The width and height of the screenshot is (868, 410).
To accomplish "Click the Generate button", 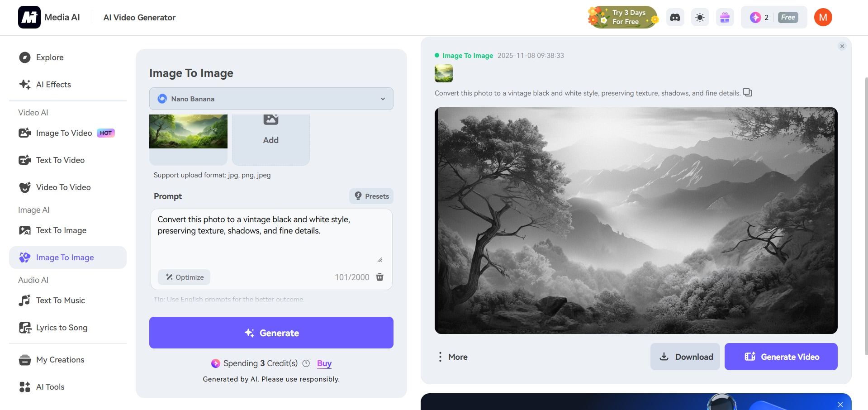I will coord(271,333).
